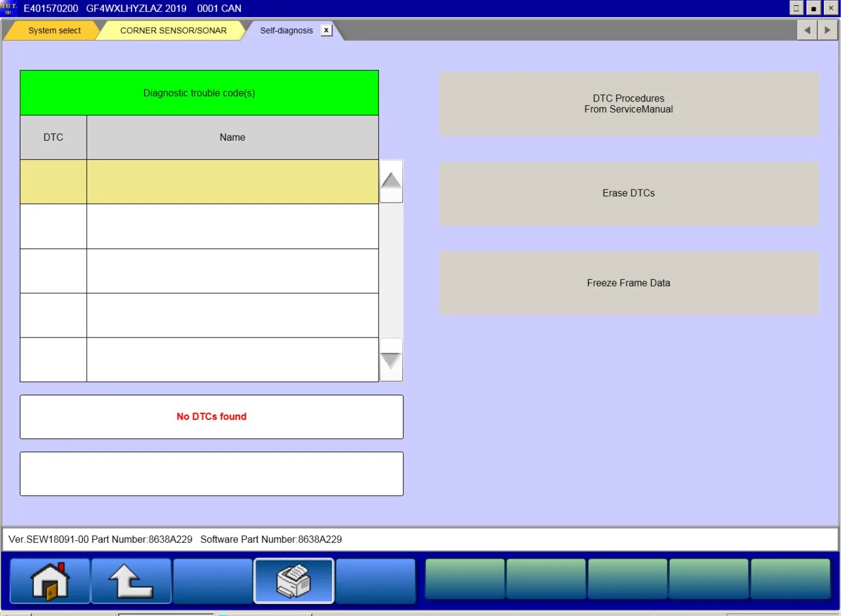841x616 pixels.
Task: Click the Diagnostic trouble code(s) header
Action: pyautogui.click(x=199, y=93)
